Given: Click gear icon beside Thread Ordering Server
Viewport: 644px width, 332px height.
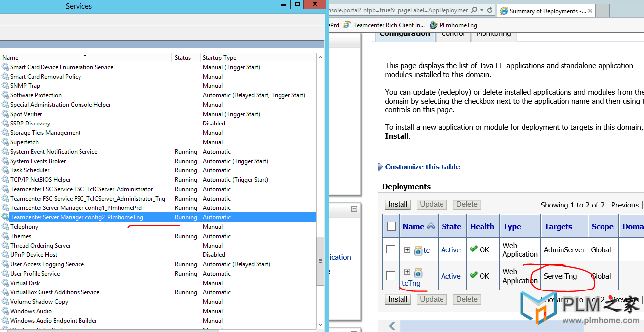Looking at the screenshot, I should click(x=5, y=246).
